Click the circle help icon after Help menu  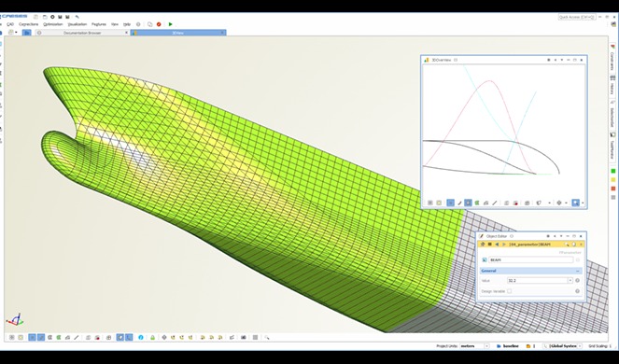coord(138,24)
